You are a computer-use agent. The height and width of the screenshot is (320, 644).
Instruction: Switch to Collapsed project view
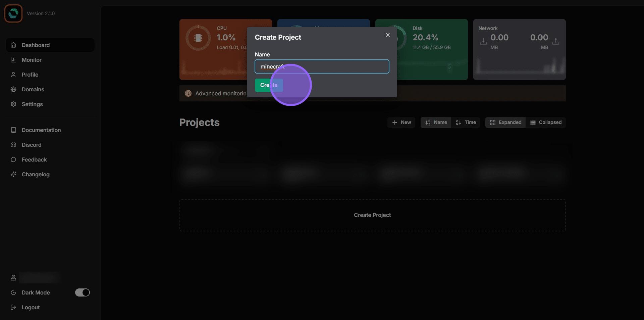(546, 123)
